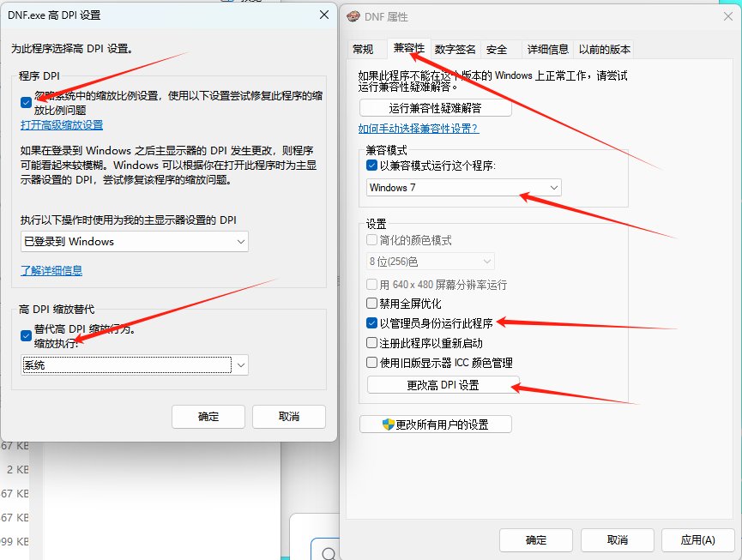Switch to the 详细信息 tab
This screenshot has height=560, width=742.
(x=547, y=49)
